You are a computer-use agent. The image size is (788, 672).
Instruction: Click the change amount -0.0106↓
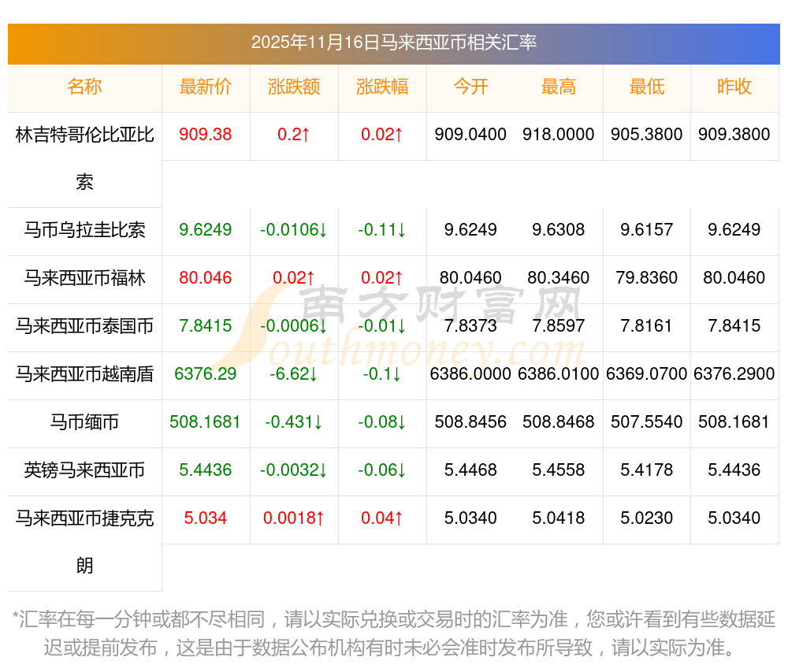294,230
